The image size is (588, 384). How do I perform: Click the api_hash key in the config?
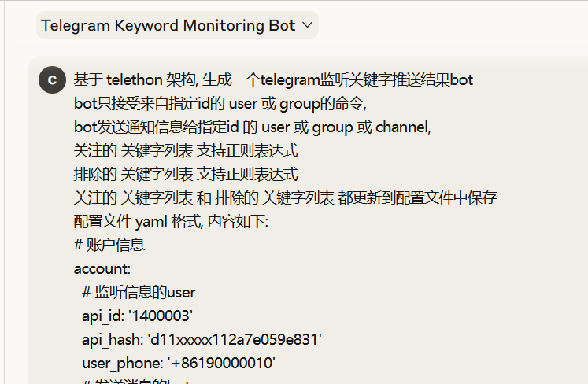click(x=109, y=340)
